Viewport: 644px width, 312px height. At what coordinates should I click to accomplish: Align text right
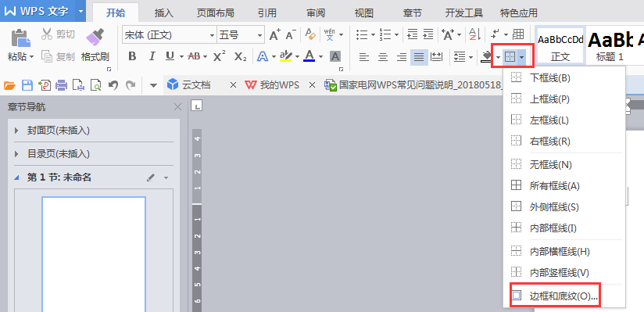[x=401, y=57]
